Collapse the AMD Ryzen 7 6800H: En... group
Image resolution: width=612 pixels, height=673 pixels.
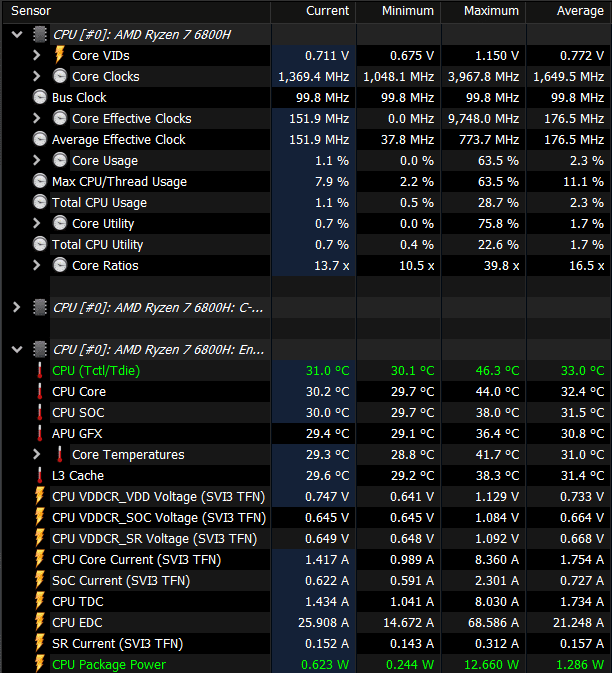pos(17,349)
